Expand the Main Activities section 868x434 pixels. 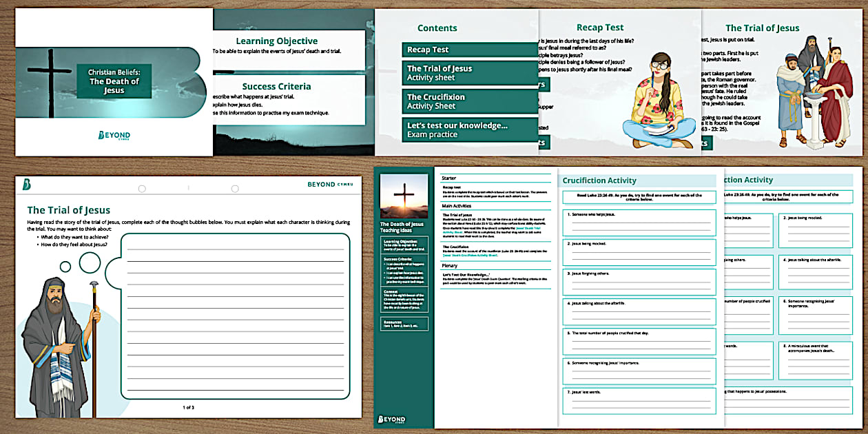pyautogui.click(x=456, y=205)
